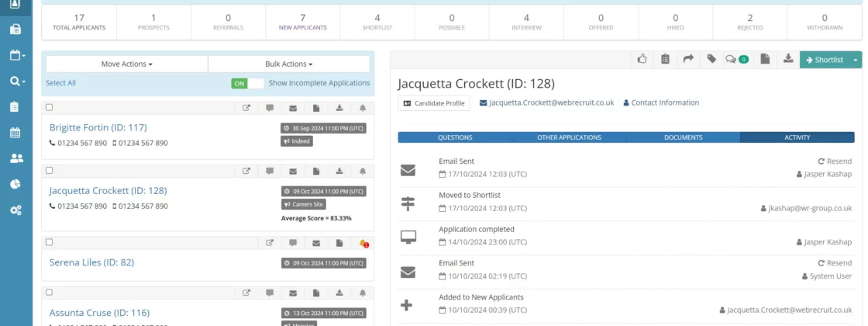The height and width of the screenshot is (326, 868).
Task: Tick the checkbox for Serena Liles
Action: click(x=50, y=243)
